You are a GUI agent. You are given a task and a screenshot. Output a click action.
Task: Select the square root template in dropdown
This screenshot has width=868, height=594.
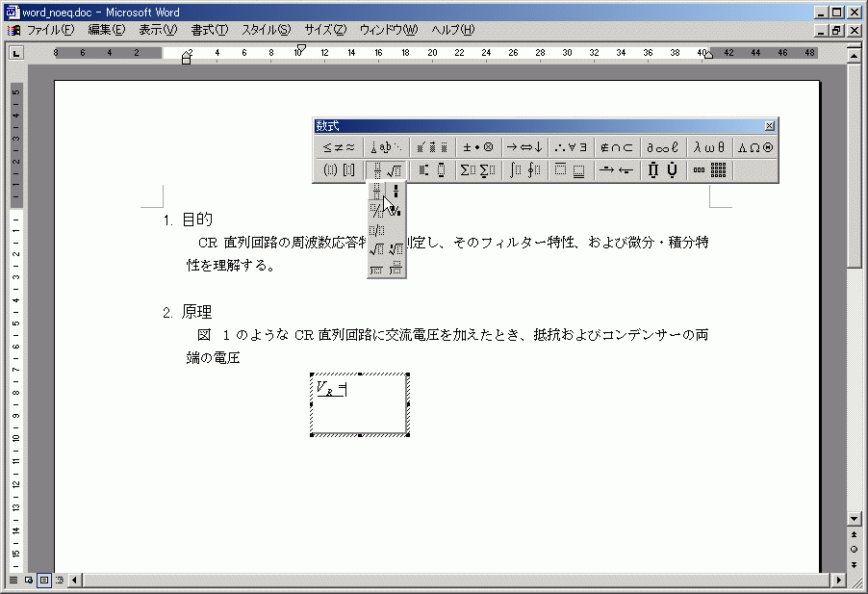click(x=376, y=249)
